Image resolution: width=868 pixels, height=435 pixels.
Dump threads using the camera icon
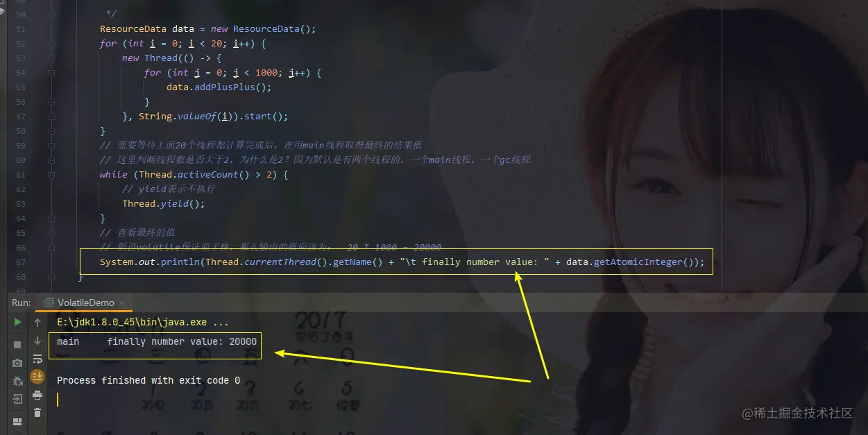pos(17,363)
